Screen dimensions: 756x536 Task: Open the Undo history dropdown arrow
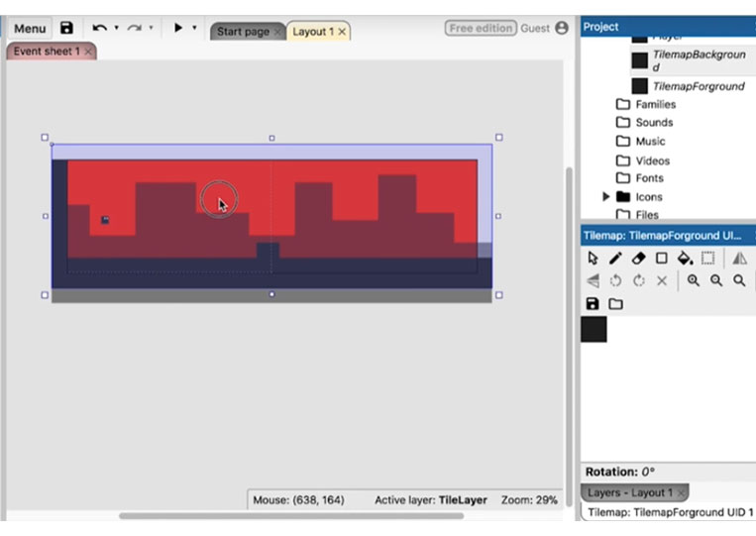tap(116, 28)
